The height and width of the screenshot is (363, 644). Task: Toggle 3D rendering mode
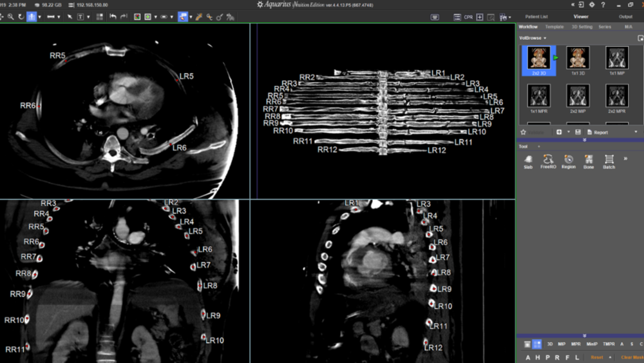pos(550,344)
